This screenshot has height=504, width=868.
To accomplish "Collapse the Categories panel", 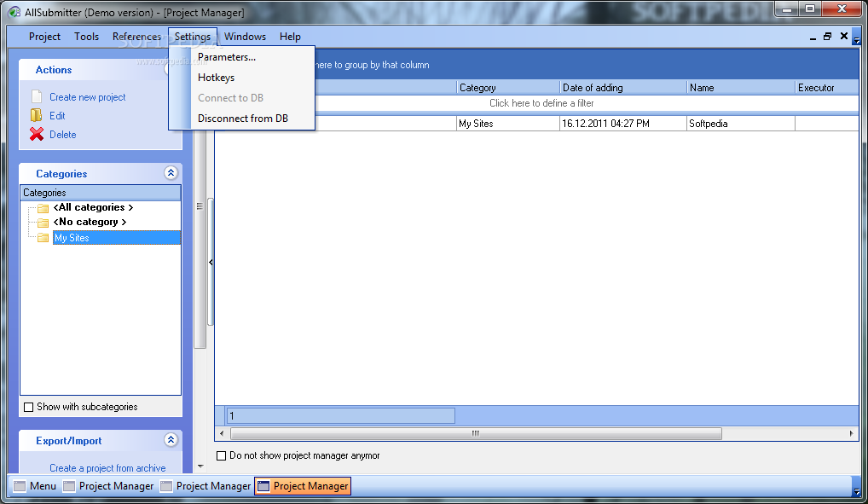I will (171, 173).
